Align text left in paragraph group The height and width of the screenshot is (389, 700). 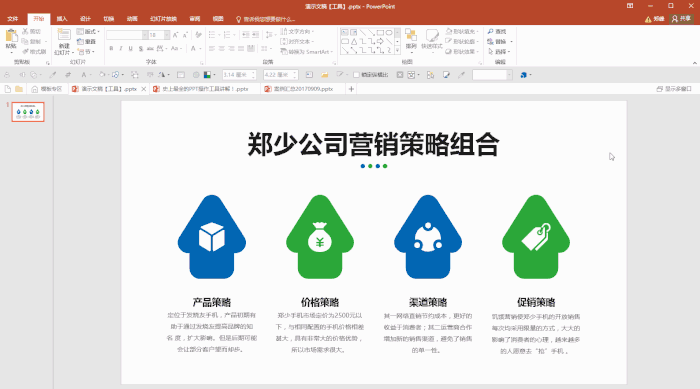[212, 48]
